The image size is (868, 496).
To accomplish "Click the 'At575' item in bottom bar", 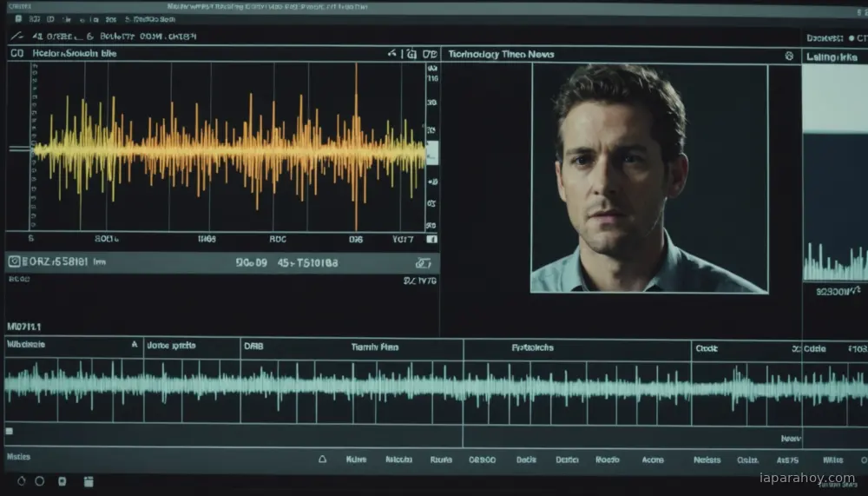I will [787, 460].
